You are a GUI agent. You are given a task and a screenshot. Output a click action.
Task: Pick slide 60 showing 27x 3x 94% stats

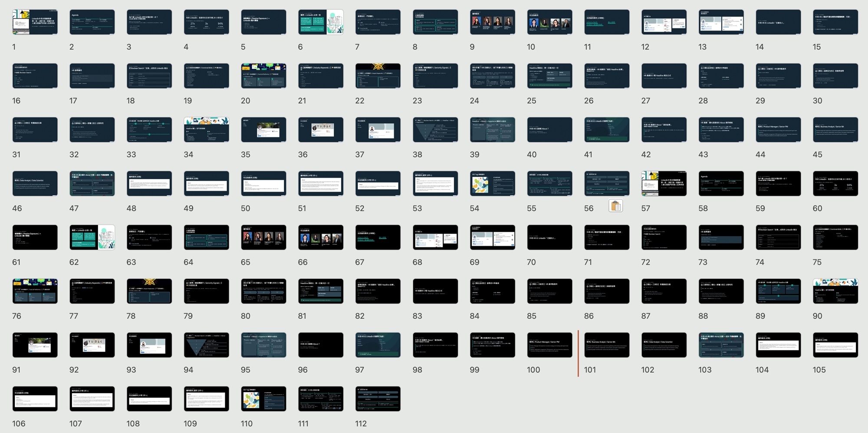(835, 184)
